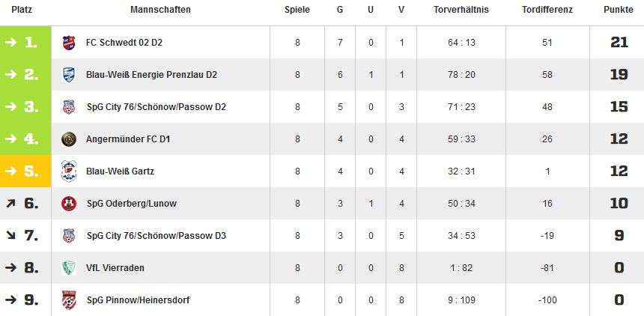Click the Mannschaften column header
This screenshot has width=644, height=316.
pyautogui.click(x=160, y=10)
